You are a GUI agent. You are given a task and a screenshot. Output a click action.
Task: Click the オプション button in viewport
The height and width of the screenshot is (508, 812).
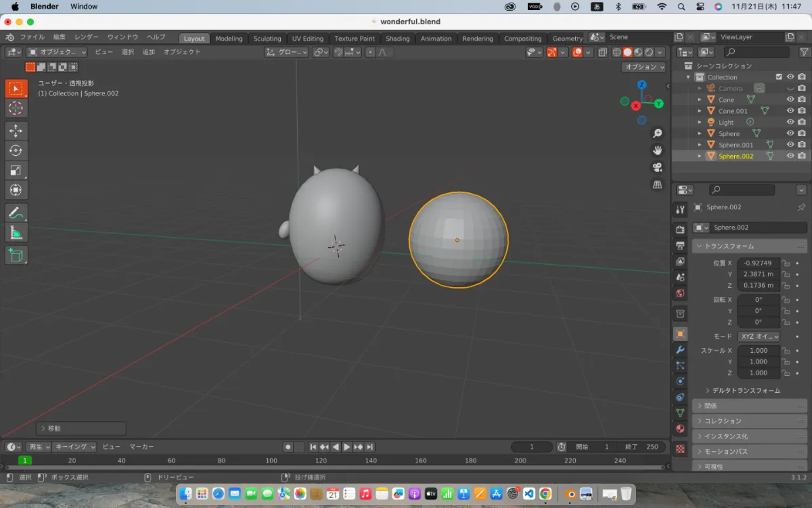click(644, 67)
